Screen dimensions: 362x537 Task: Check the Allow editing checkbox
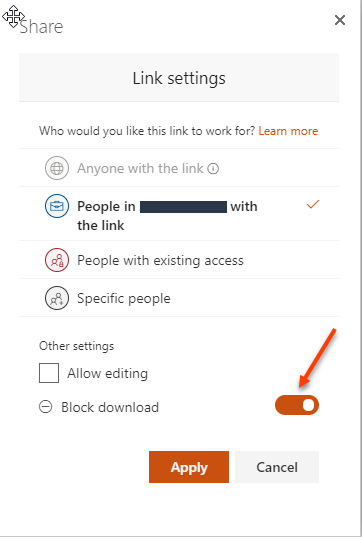pos(49,373)
